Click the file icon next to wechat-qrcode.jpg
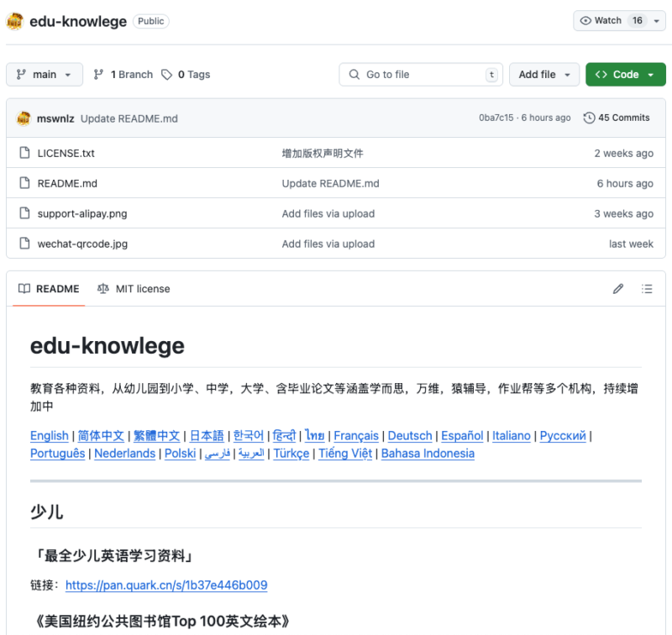Image resolution: width=672 pixels, height=635 pixels. tap(26, 244)
